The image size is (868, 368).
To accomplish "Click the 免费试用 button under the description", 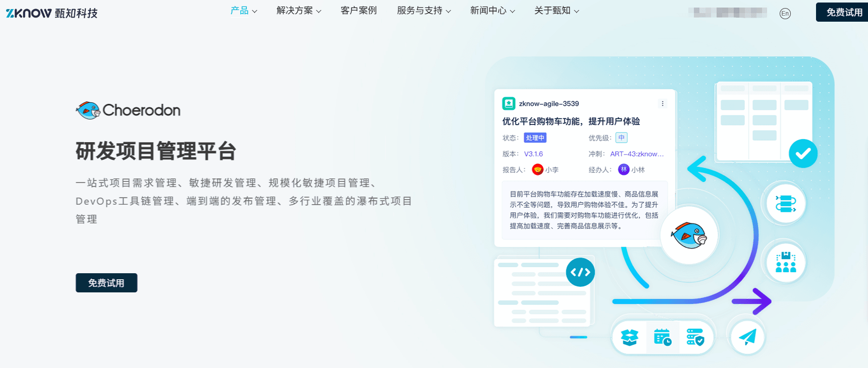I will point(106,283).
